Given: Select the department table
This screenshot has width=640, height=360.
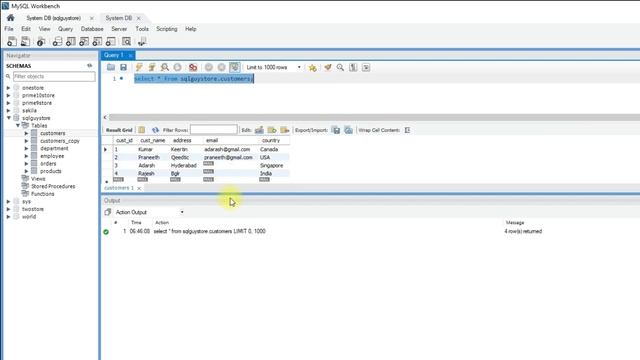Looking at the screenshot, I should [x=54, y=149].
